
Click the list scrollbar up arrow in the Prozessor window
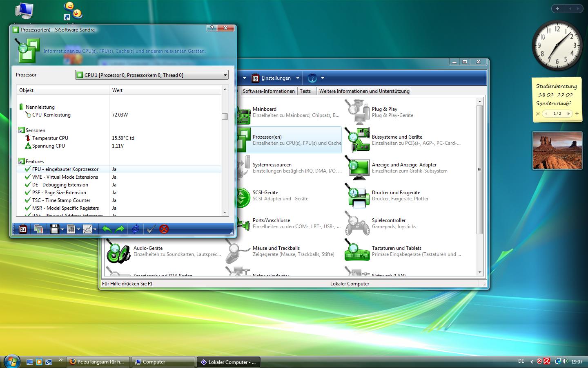225,89
